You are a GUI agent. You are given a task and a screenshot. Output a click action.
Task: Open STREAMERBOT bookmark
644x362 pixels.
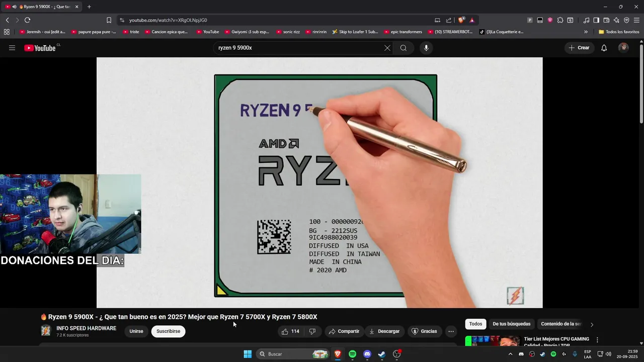(450, 32)
